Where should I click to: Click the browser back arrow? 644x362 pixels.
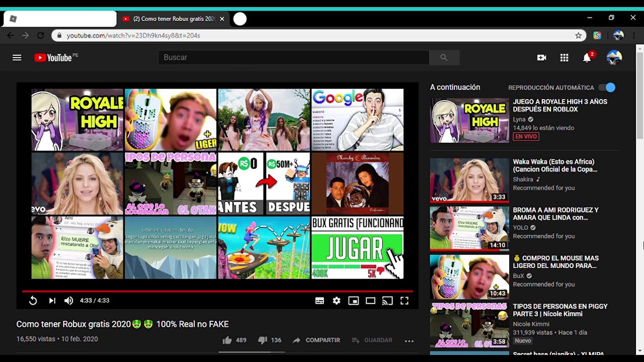click(11, 36)
